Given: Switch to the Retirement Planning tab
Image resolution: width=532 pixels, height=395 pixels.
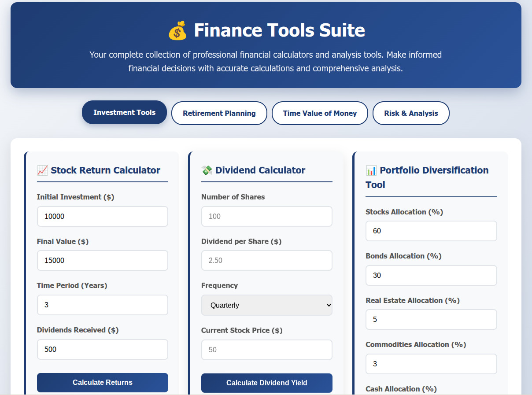Looking at the screenshot, I should (219, 113).
